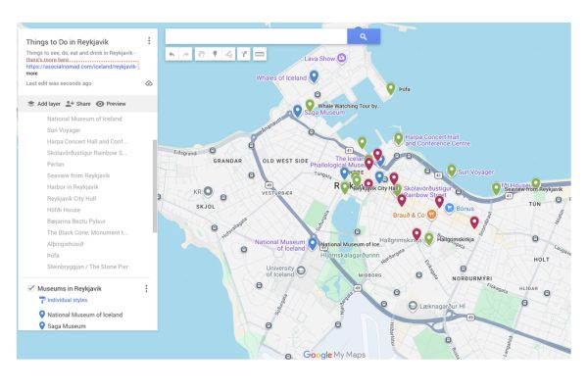Screen dimensions: 588x392
Task: Select Harpa Concert Hall and Conf... list row
Action: (x=87, y=141)
